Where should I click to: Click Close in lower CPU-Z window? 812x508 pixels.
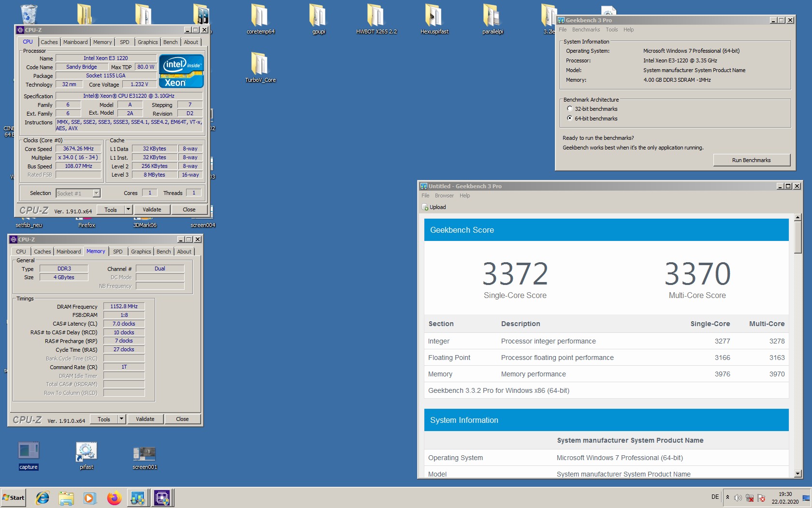pyautogui.click(x=182, y=419)
